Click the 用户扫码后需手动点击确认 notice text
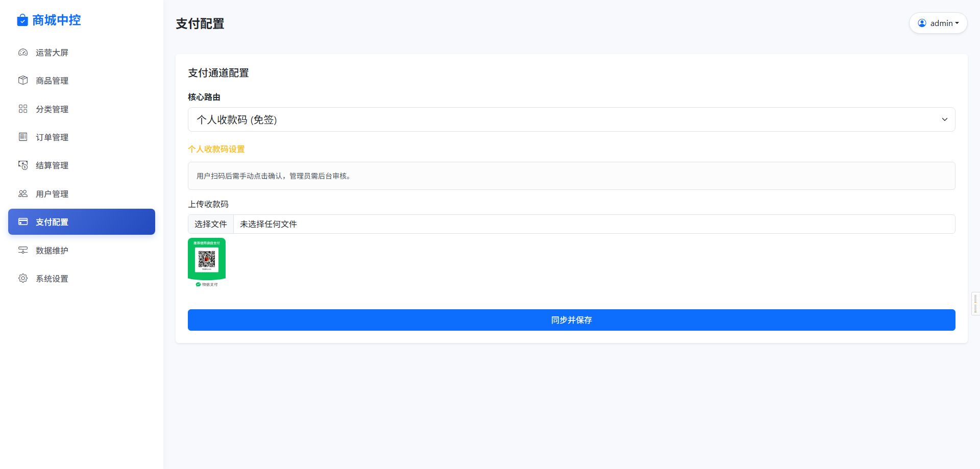Viewport: 980px width, 469px height. click(x=274, y=176)
